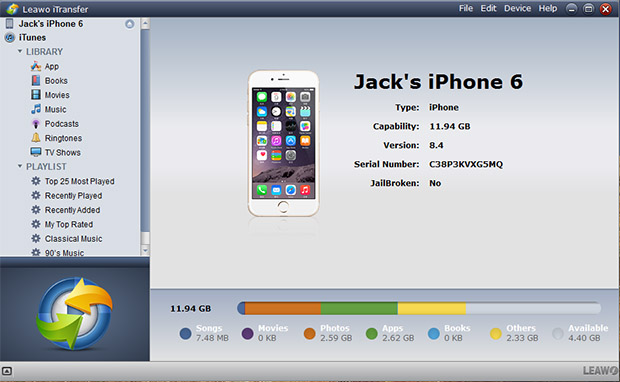Open the Podcasts icon in library
The height and width of the screenshot is (382, 620).
pos(36,124)
